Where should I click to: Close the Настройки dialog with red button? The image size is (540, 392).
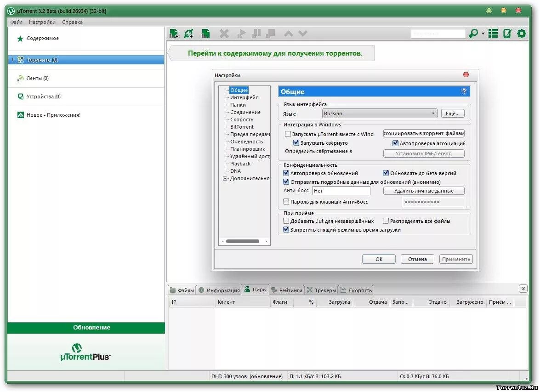pyautogui.click(x=466, y=74)
